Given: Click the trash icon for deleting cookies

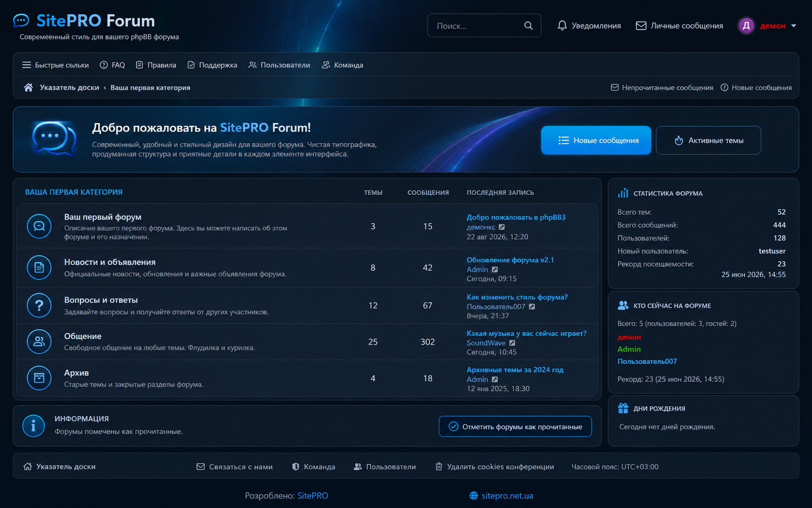Looking at the screenshot, I should [x=439, y=467].
